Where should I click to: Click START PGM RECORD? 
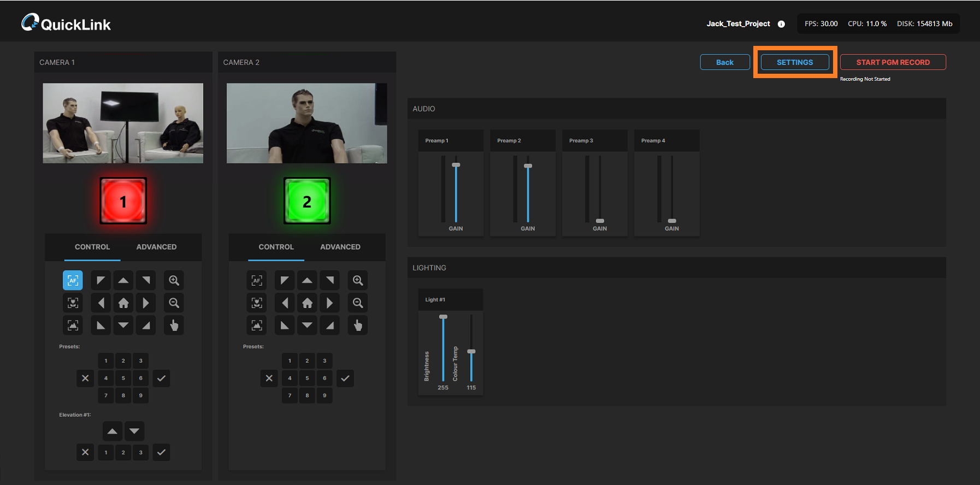[x=893, y=62]
